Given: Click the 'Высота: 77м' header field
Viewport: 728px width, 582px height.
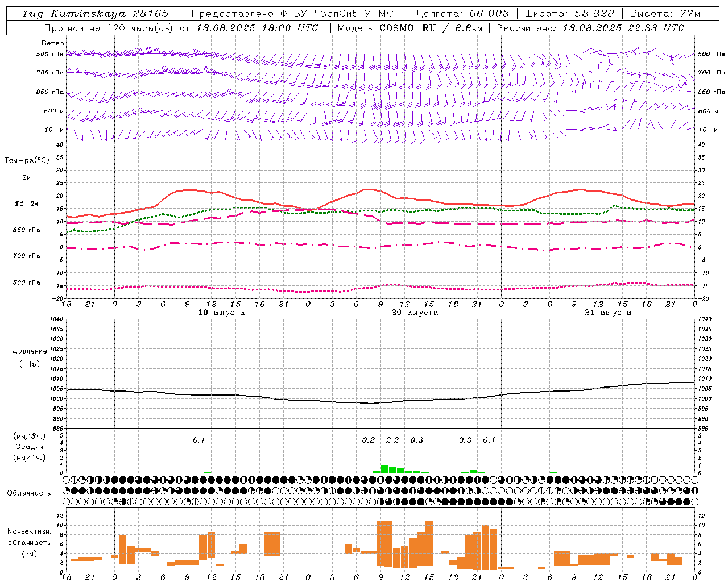Looking at the screenshot, I should pos(665,14).
